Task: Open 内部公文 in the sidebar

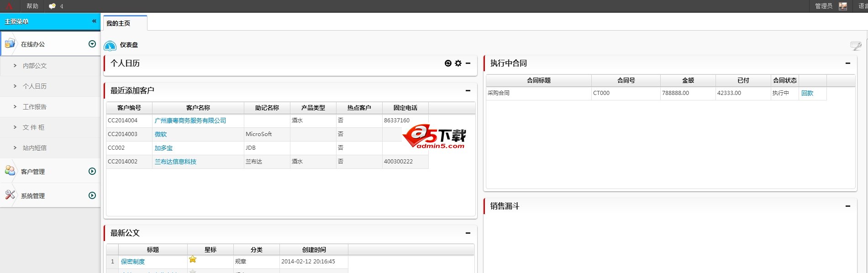Action: 35,66
